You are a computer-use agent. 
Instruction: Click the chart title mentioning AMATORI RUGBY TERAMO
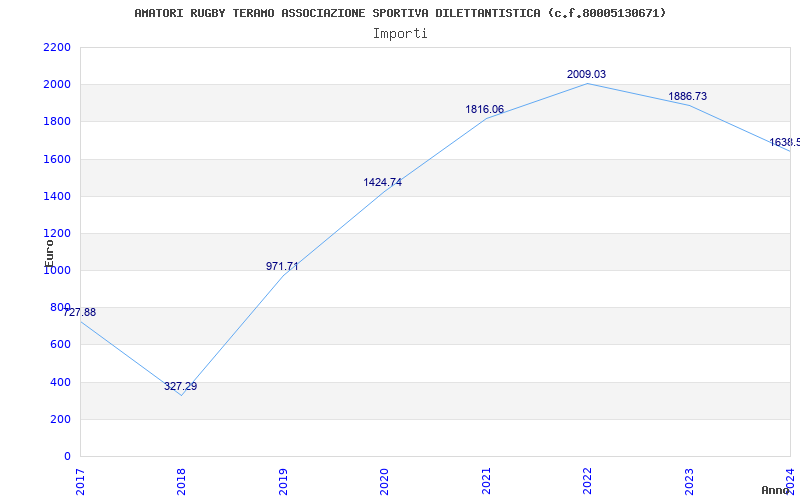[x=400, y=13]
